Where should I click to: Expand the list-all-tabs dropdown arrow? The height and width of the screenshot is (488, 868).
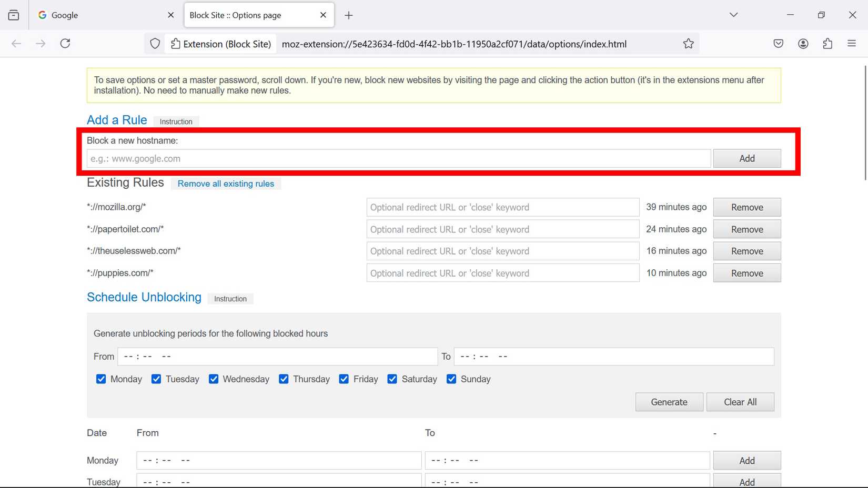[733, 15]
